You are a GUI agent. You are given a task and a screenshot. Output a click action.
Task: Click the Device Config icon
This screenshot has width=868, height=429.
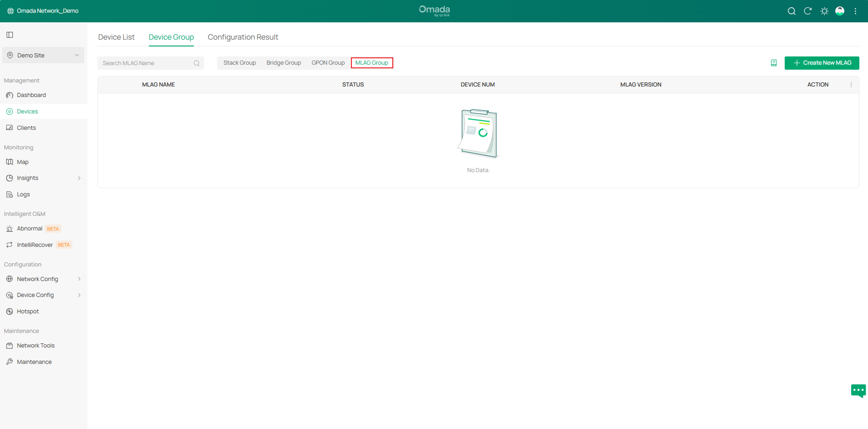9,295
